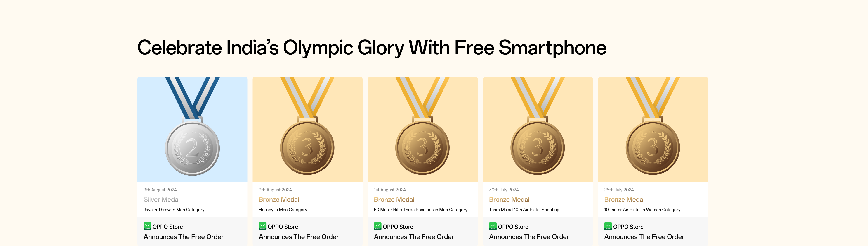Click the OPPO Store icon under Hockey card
The height and width of the screenshot is (246, 868).
pyautogui.click(x=262, y=226)
